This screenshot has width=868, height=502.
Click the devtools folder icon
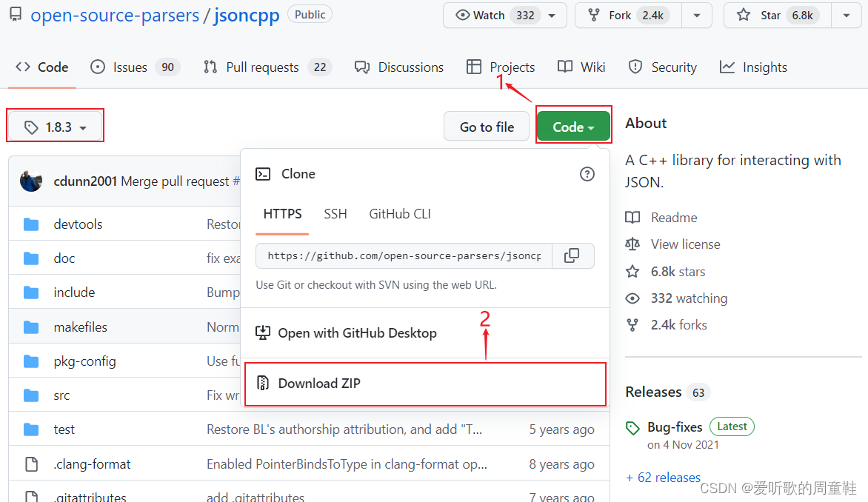pos(31,224)
